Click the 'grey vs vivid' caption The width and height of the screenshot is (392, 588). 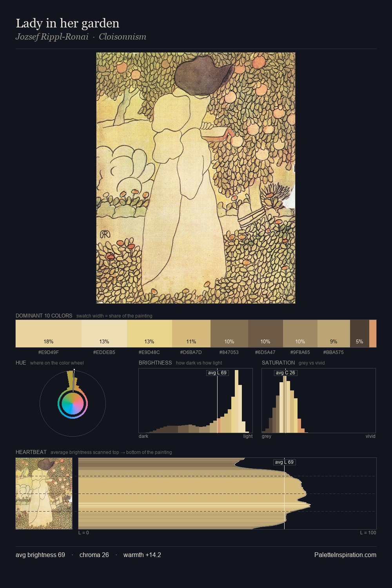(312, 363)
